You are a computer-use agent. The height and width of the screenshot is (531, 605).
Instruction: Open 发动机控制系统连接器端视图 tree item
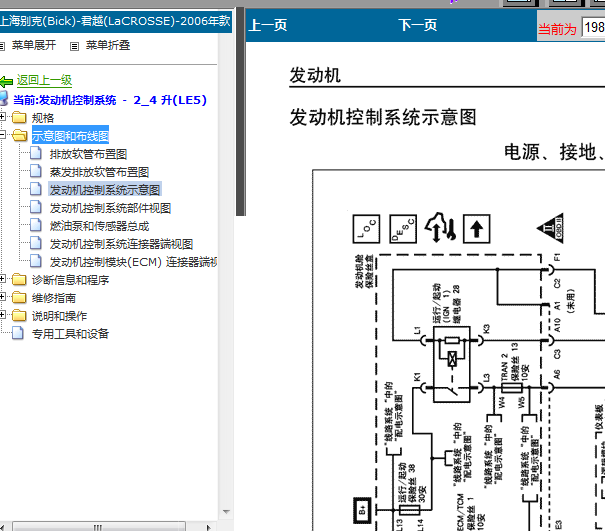121,244
